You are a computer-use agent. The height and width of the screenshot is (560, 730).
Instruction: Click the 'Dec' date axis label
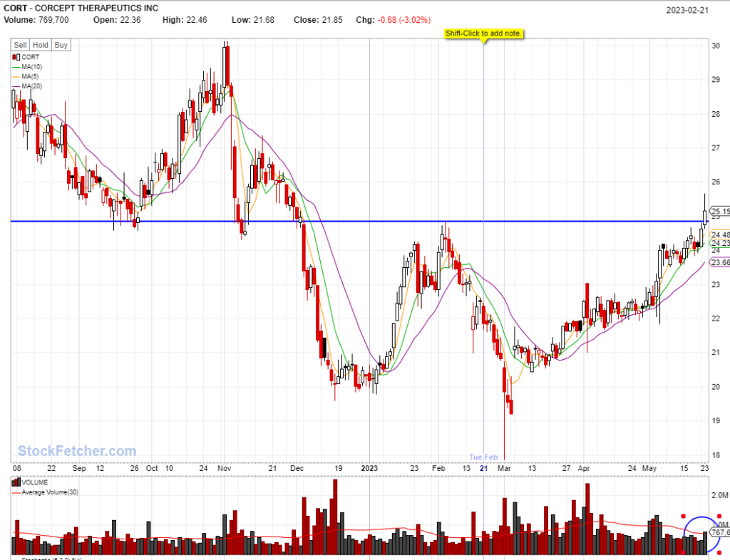[297, 468]
